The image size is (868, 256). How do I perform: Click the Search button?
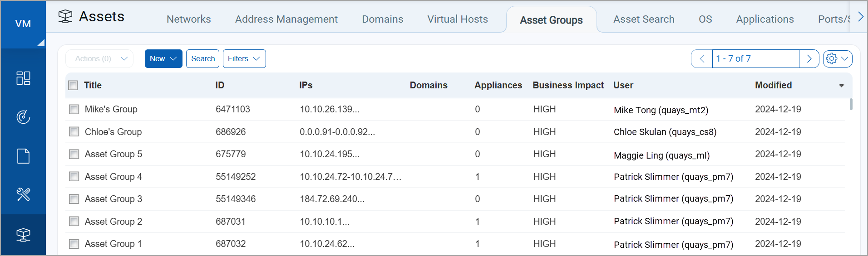tap(202, 59)
